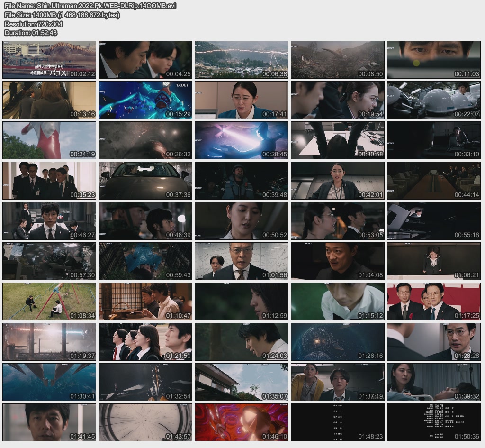Open the playground swing thumbnail at 01:08:34
Screen dimensions: 485x448
click(49, 302)
